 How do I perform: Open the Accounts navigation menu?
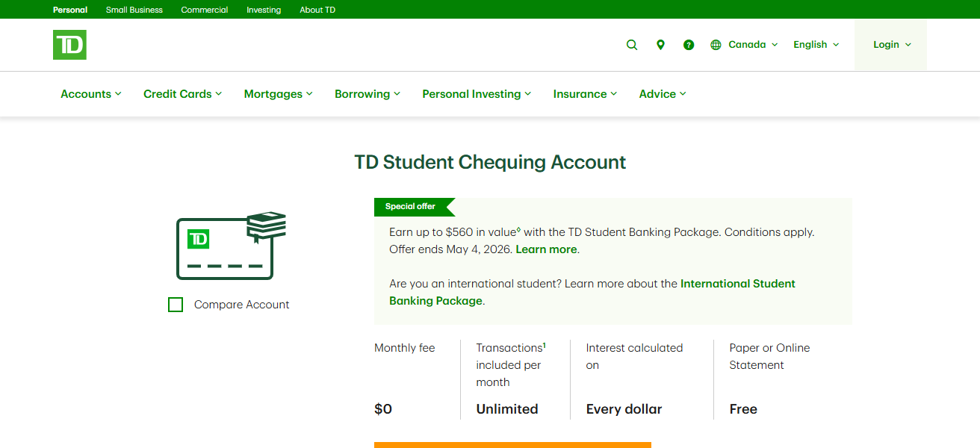(x=86, y=93)
